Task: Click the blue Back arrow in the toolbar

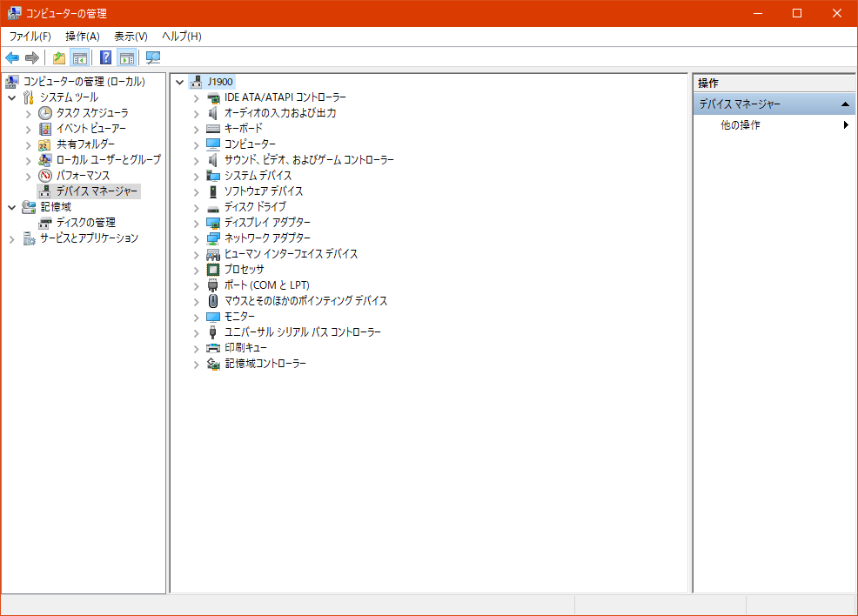Action: tap(12, 58)
